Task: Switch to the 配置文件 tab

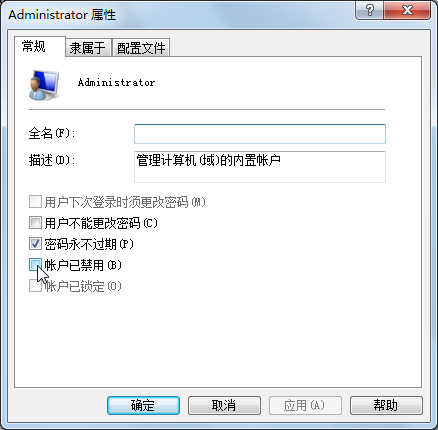Action: point(141,48)
